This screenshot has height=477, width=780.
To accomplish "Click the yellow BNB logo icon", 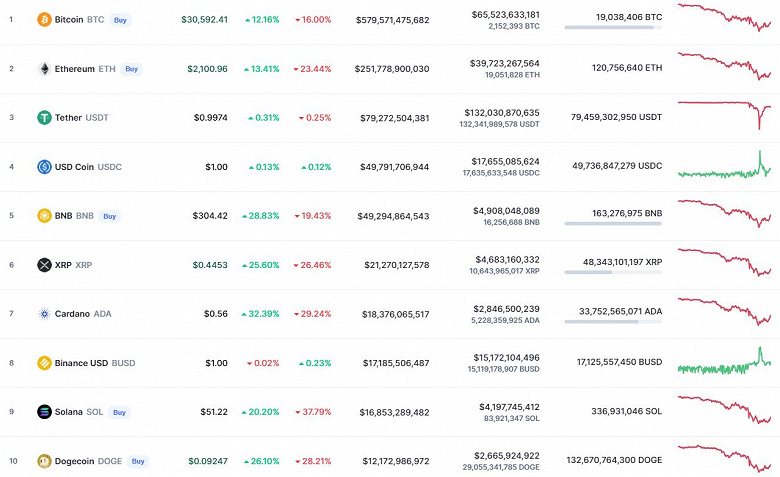I will 44,216.
